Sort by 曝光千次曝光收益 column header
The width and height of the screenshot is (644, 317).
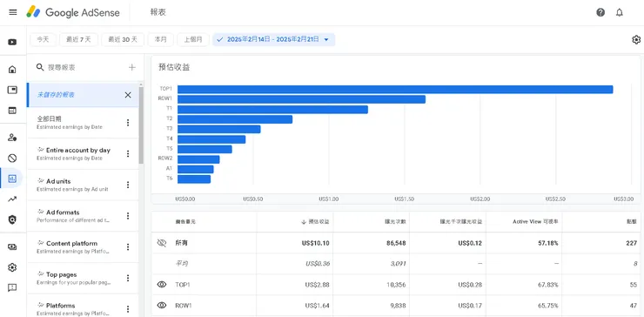pos(461,221)
